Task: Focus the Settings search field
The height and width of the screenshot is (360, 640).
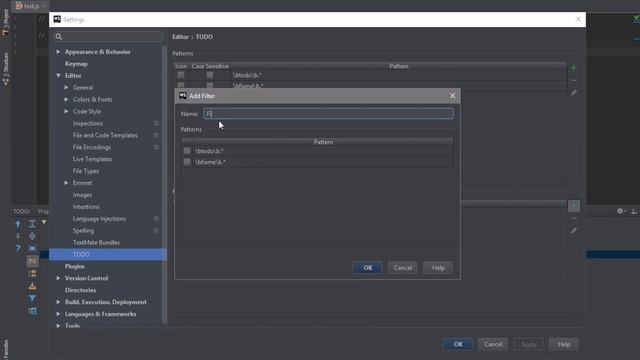Action: coord(108,37)
